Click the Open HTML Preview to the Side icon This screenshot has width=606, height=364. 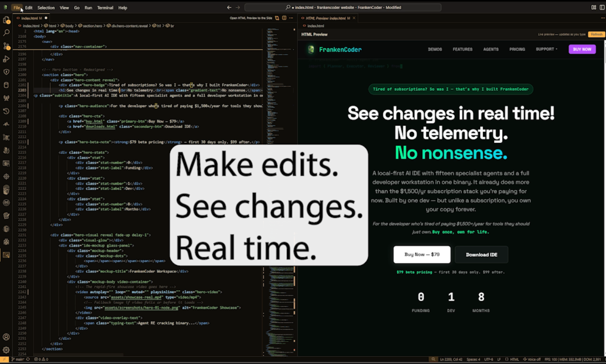(x=277, y=18)
